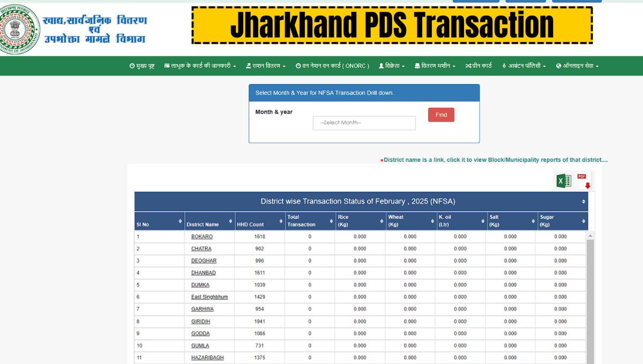Open DHANBAD district link

click(204, 273)
